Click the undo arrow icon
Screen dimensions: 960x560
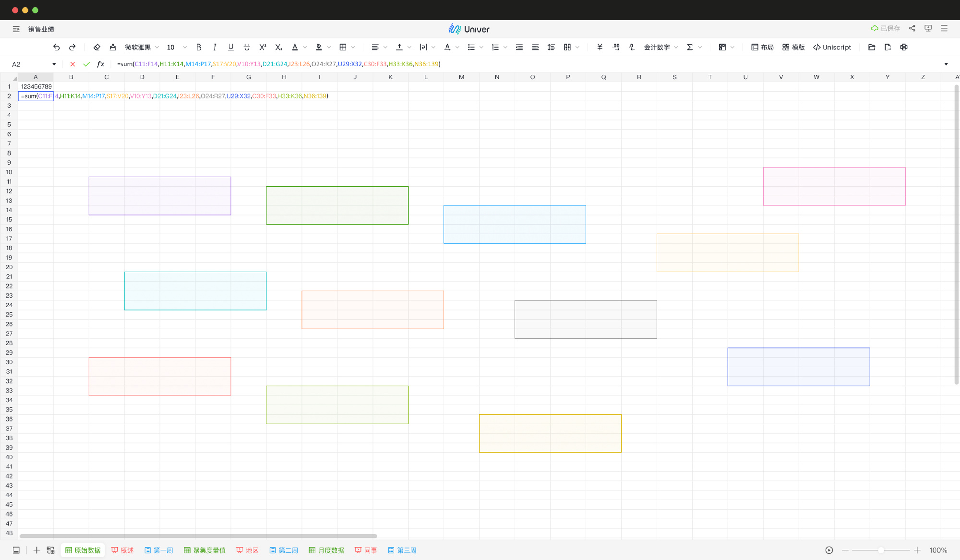(56, 47)
